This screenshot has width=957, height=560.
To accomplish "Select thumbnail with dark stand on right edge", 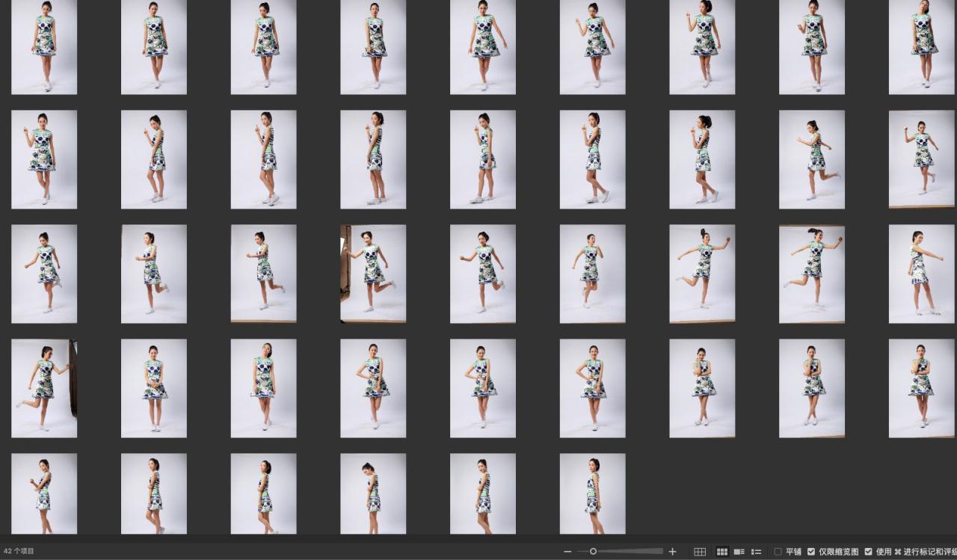I will click(44, 388).
